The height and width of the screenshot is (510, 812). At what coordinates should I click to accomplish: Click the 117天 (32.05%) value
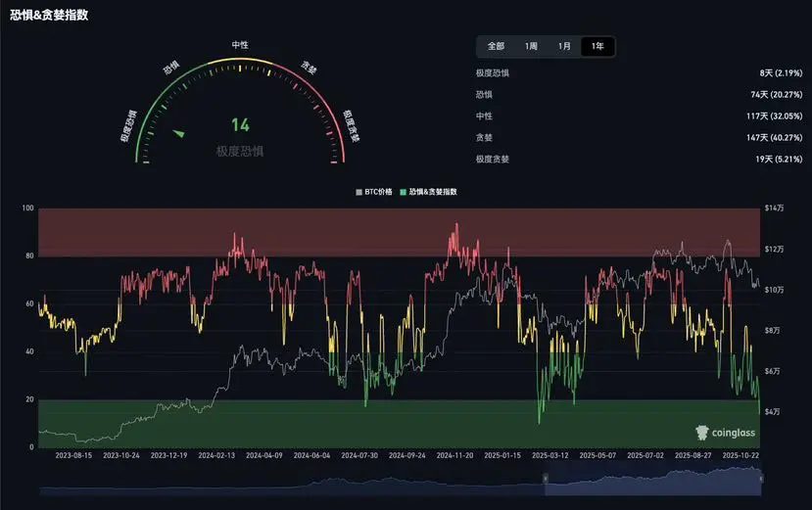coord(774,116)
